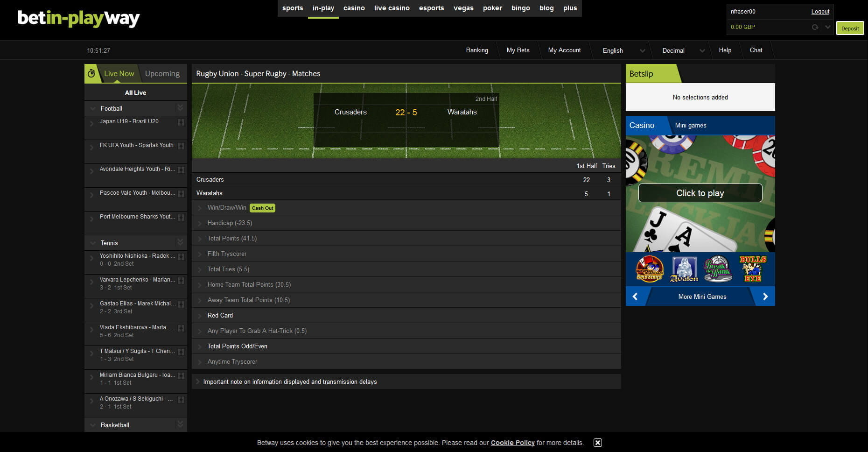
Task: Expand Home Team Total Points (30.5) market
Action: click(x=406, y=285)
